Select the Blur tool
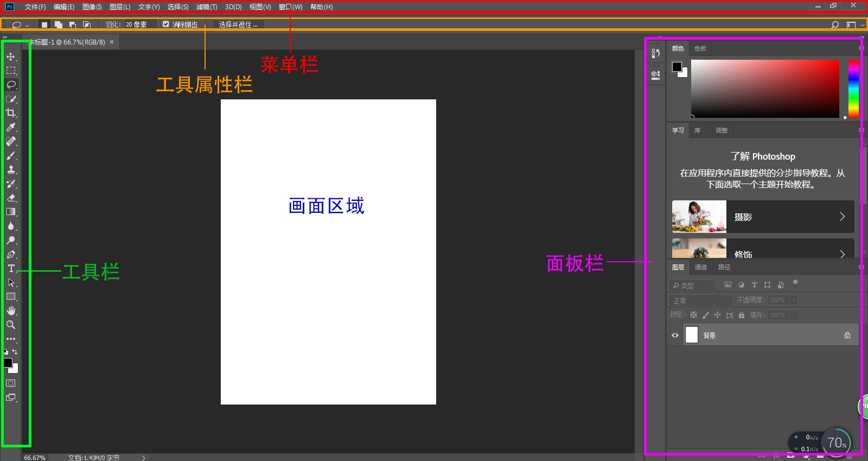 click(x=11, y=226)
